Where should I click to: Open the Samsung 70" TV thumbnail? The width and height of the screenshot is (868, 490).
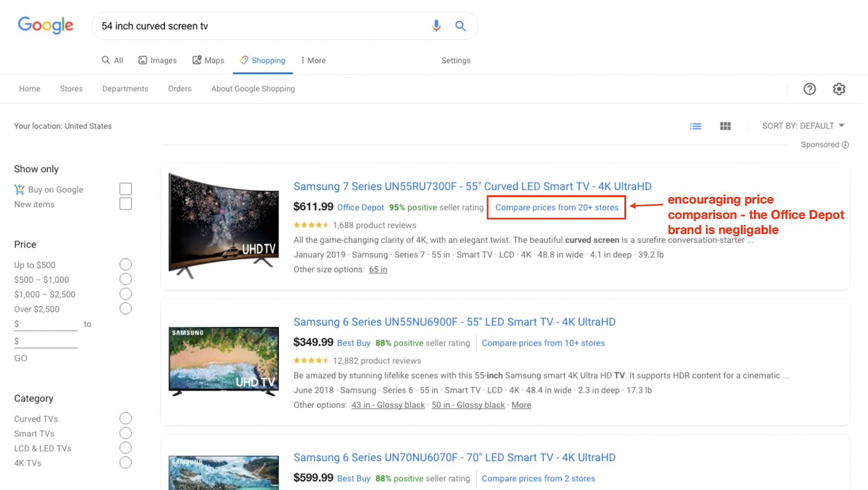point(224,473)
